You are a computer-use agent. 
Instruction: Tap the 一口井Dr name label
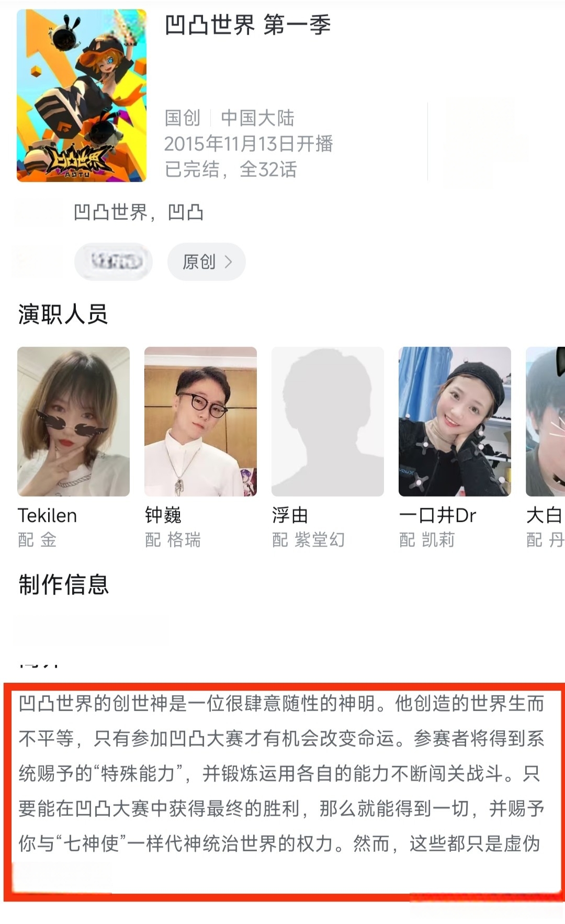coord(437,515)
